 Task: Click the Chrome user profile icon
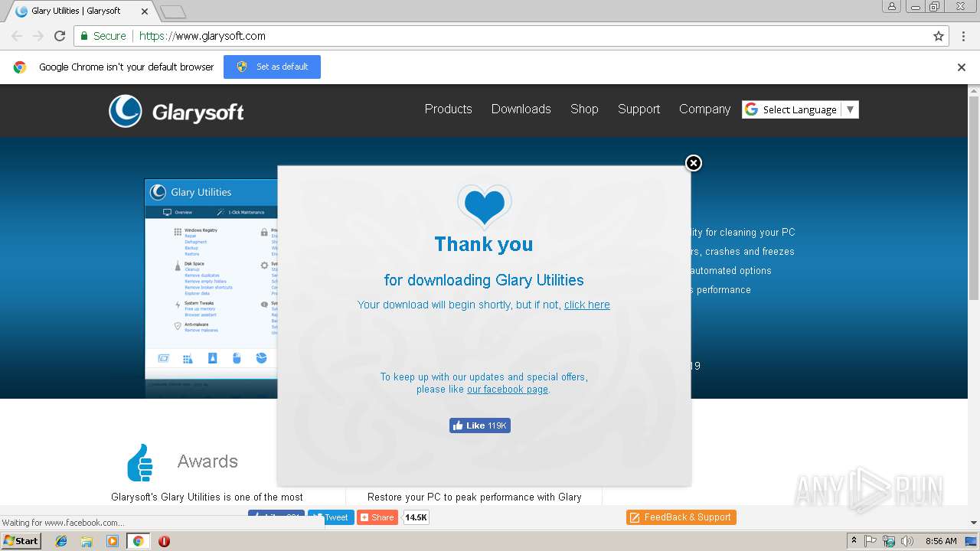click(891, 6)
